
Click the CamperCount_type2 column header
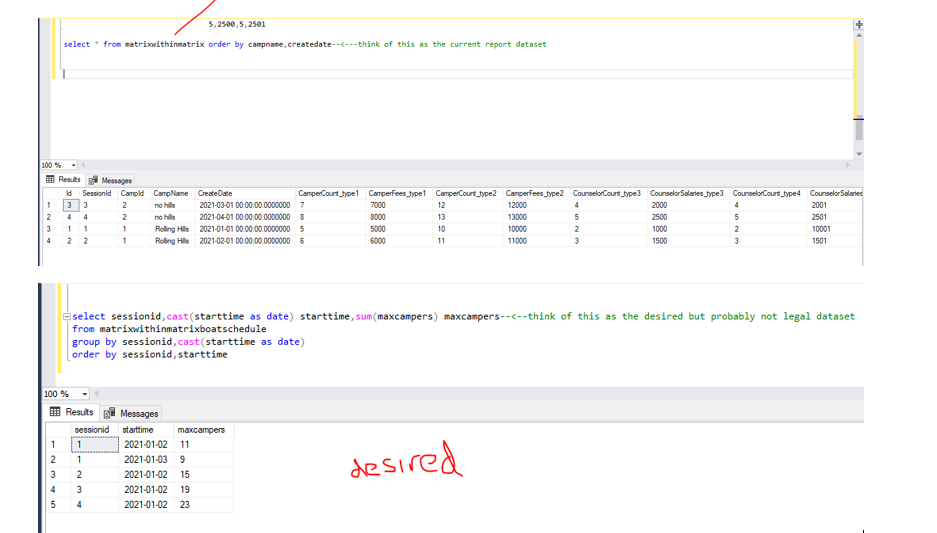466,194
